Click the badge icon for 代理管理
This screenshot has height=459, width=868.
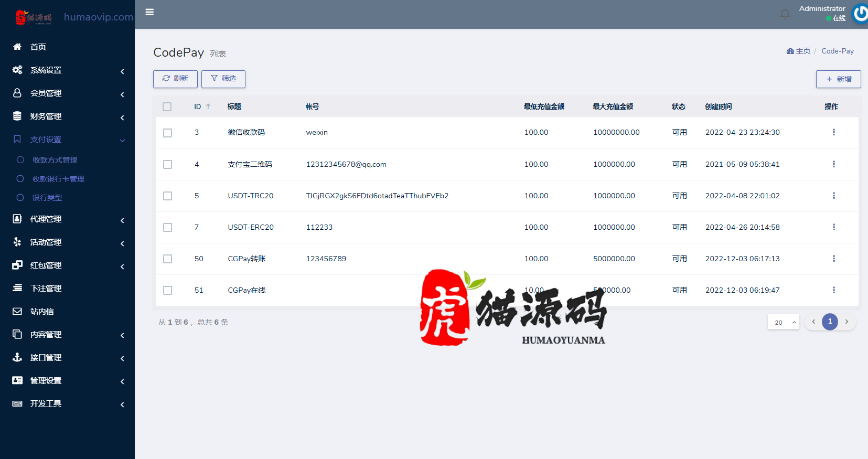(x=17, y=219)
